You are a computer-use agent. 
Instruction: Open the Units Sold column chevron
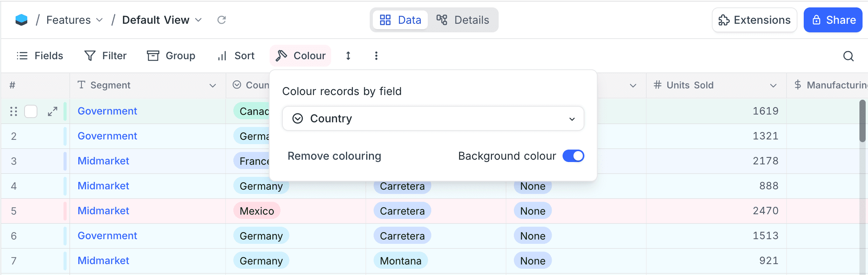[x=773, y=85]
